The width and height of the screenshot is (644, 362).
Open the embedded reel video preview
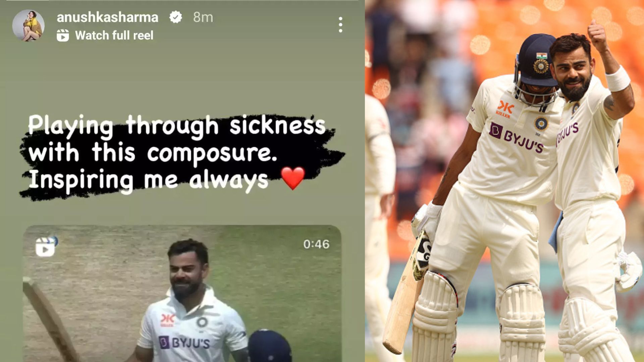(182, 293)
